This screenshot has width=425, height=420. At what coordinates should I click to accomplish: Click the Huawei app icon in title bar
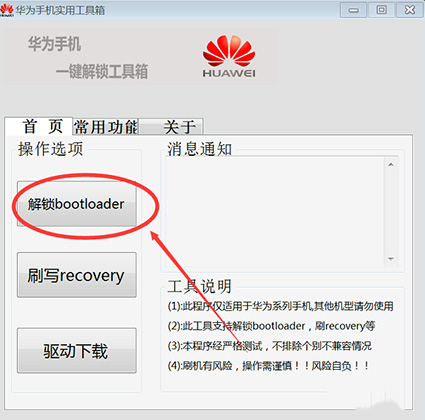pos(6,10)
